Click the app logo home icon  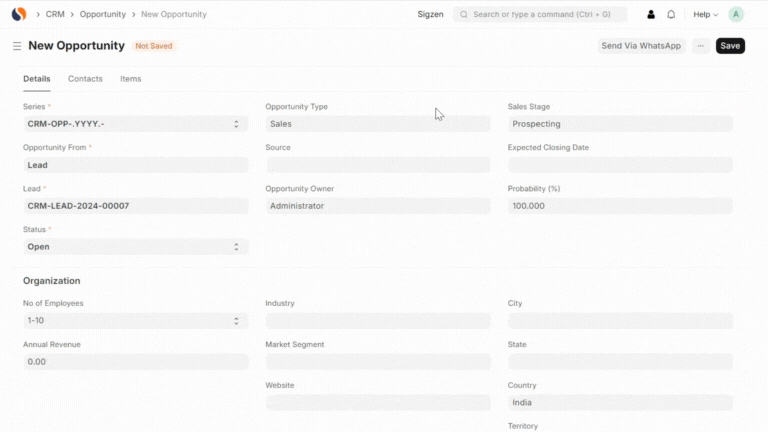[x=18, y=14]
